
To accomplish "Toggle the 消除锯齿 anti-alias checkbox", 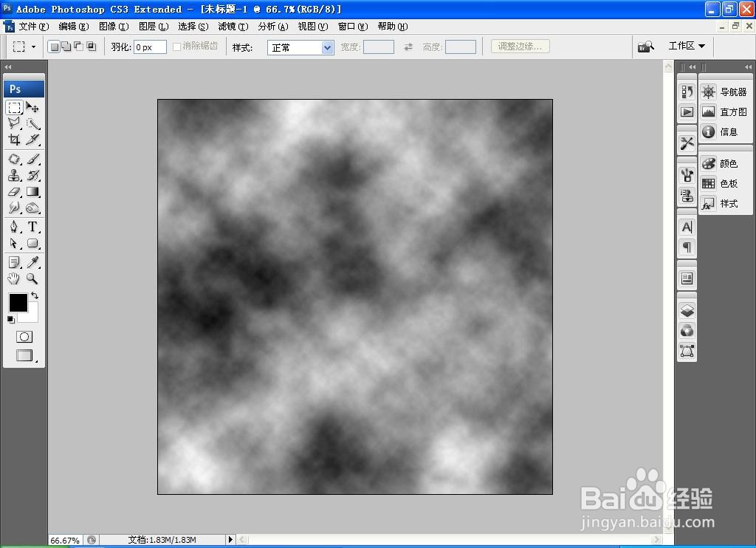I will (x=177, y=47).
